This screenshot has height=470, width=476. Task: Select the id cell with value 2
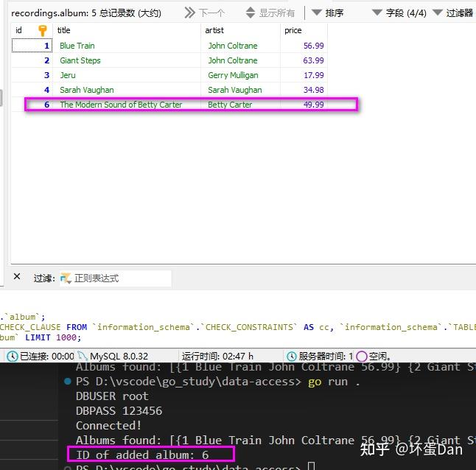pos(32,60)
